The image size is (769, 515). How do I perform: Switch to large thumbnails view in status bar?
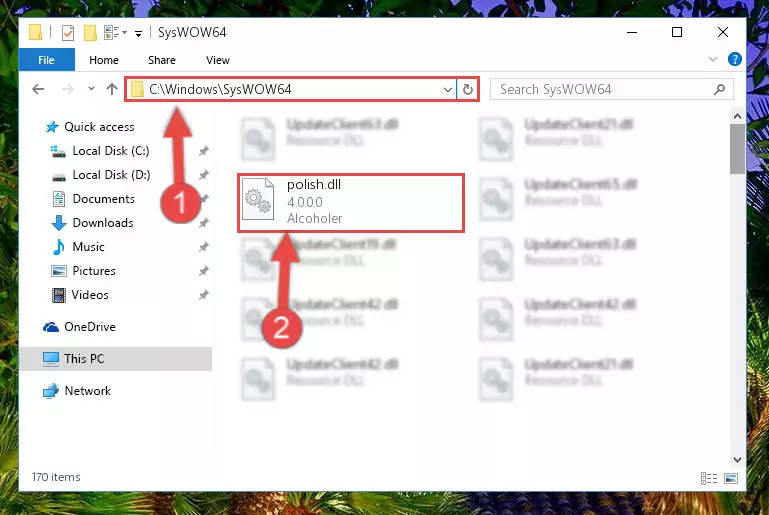point(731,478)
